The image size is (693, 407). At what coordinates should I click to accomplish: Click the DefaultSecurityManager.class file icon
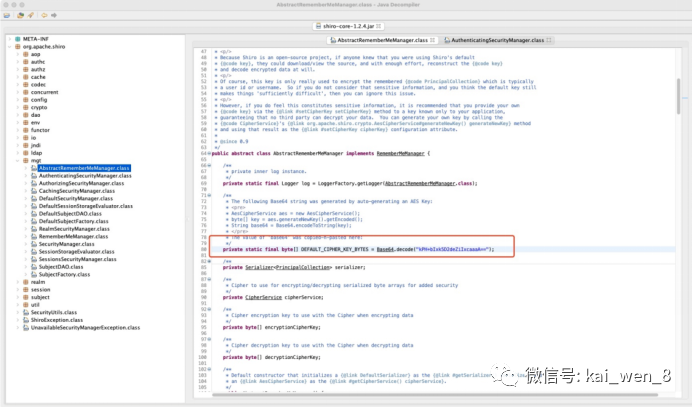click(x=34, y=198)
